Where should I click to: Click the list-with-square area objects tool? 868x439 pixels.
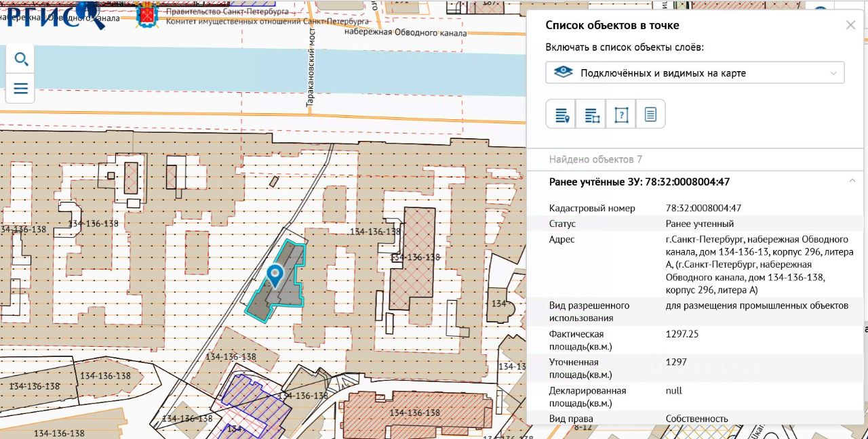pos(591,114)
